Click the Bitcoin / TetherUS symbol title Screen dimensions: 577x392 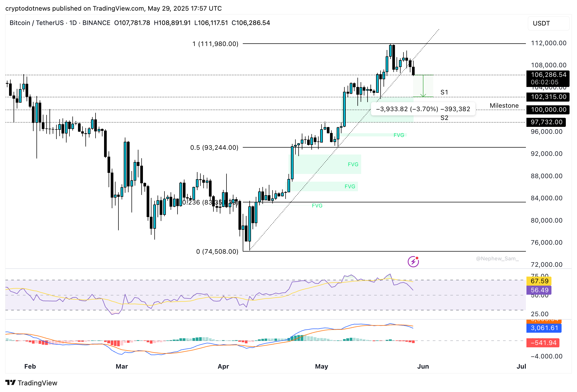pyautogui.click(x=36, y=23)
